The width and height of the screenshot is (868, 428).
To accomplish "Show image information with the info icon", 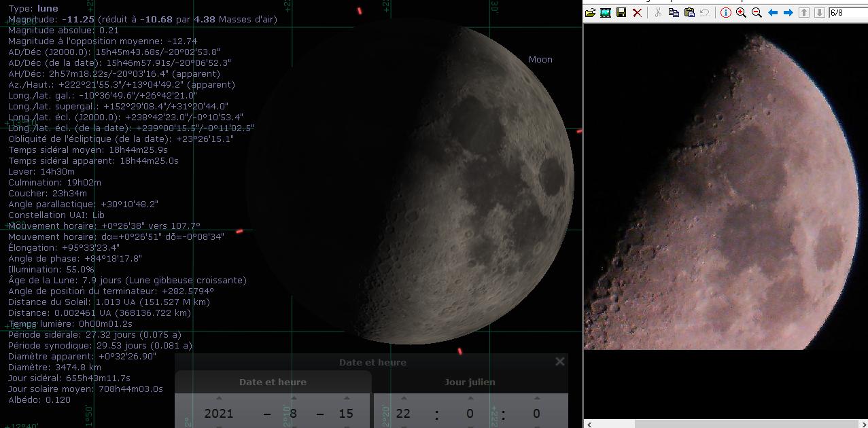I will [x=726, y=13].
